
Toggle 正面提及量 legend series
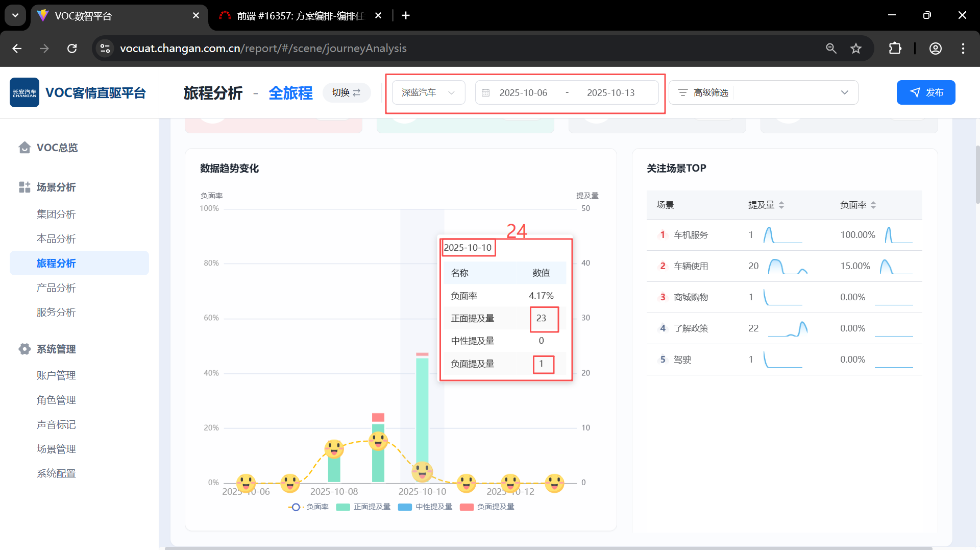[x=363, y=507]
